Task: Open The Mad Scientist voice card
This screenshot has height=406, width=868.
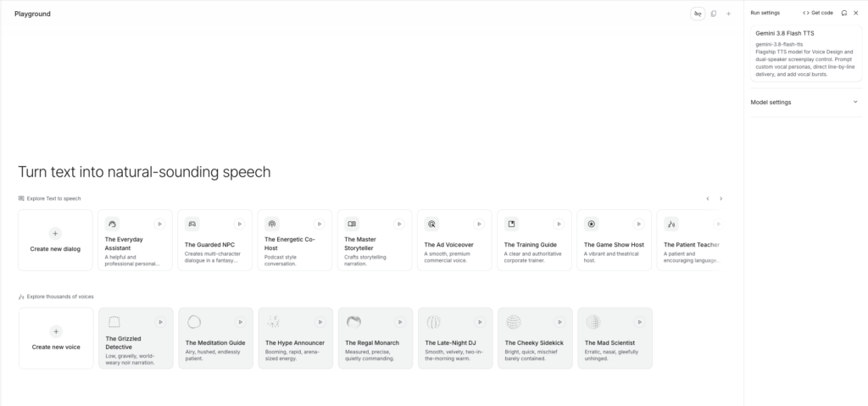Action: (x=615, y=338)
